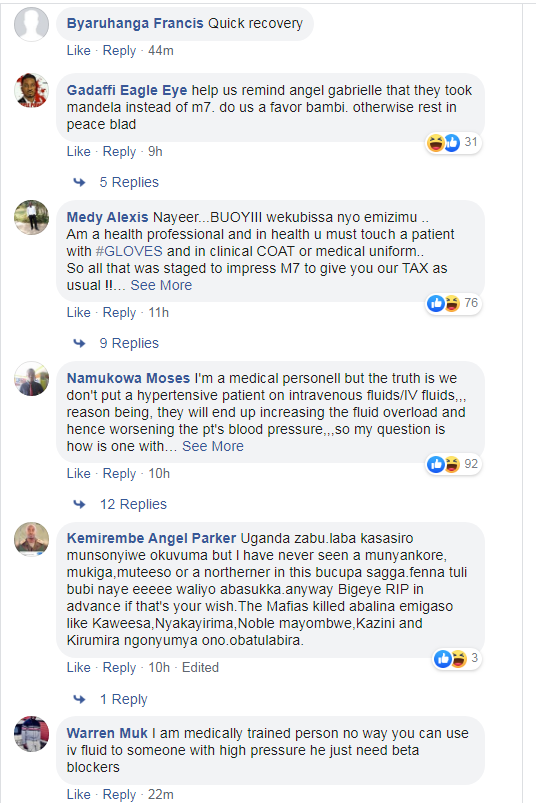The height and width of the screenshot is (803, 536).
Task: Click Medy Alexis's profile photo
Action: coord(32,218)
